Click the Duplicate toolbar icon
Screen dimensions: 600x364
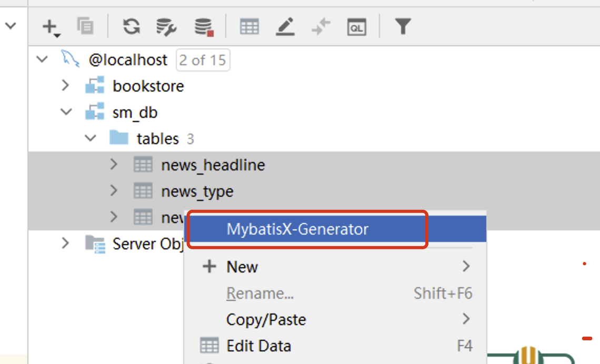85,26
